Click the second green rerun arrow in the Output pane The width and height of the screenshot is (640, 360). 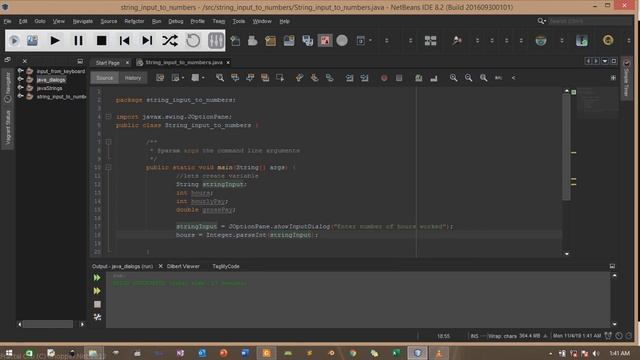coord(97,291)
